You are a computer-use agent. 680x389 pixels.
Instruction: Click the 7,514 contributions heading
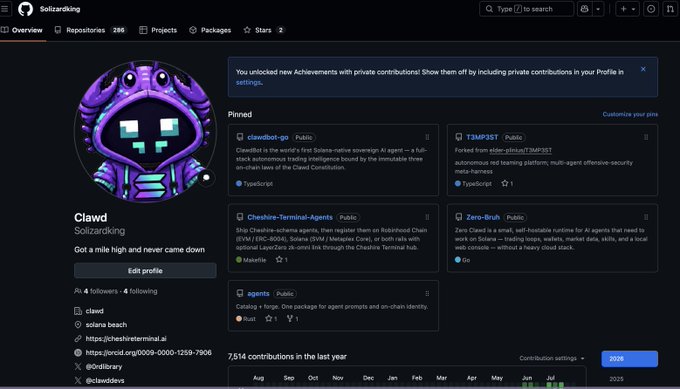click(287, 356)
